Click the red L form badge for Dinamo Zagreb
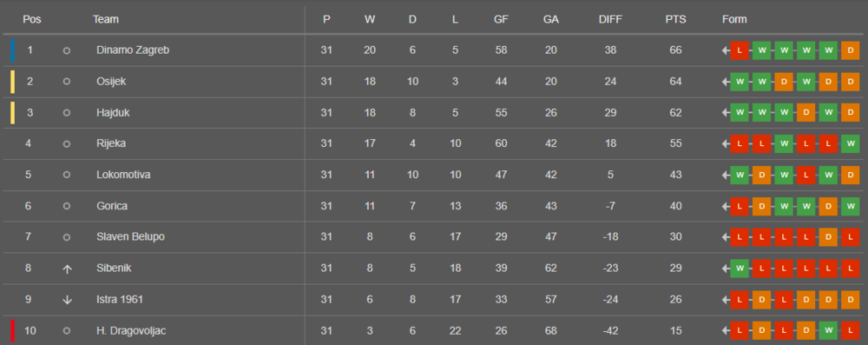Image resolution: width=868 pixels, height=345 pixels. click(739, 50)
